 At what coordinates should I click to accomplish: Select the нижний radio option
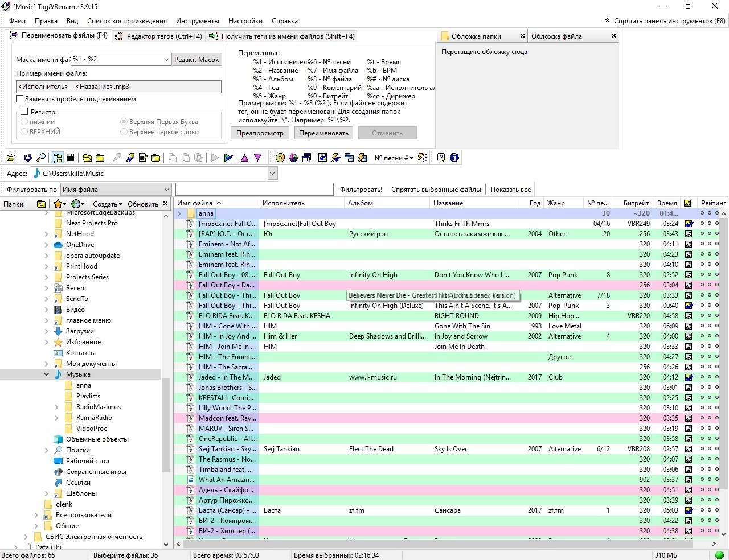pos(24,122)
